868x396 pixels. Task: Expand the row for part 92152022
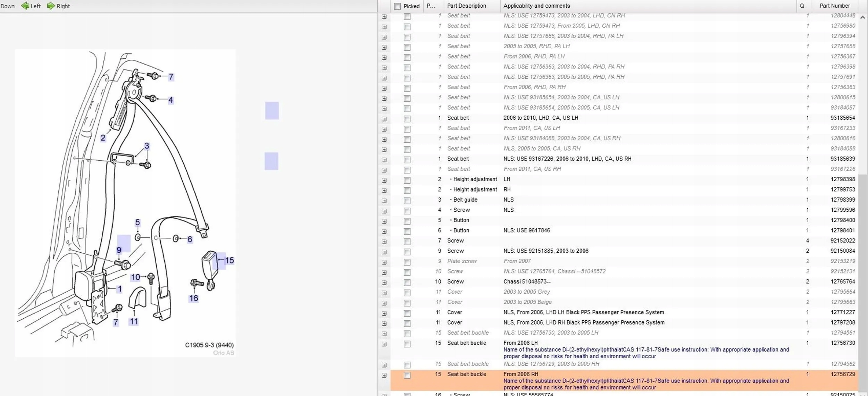[x=384, y=242]
